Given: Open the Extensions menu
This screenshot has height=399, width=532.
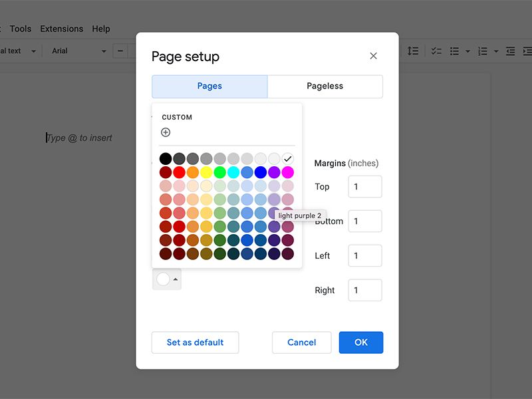Looking at the screenshot, I should pyautogui.click(x=61, y=29).
